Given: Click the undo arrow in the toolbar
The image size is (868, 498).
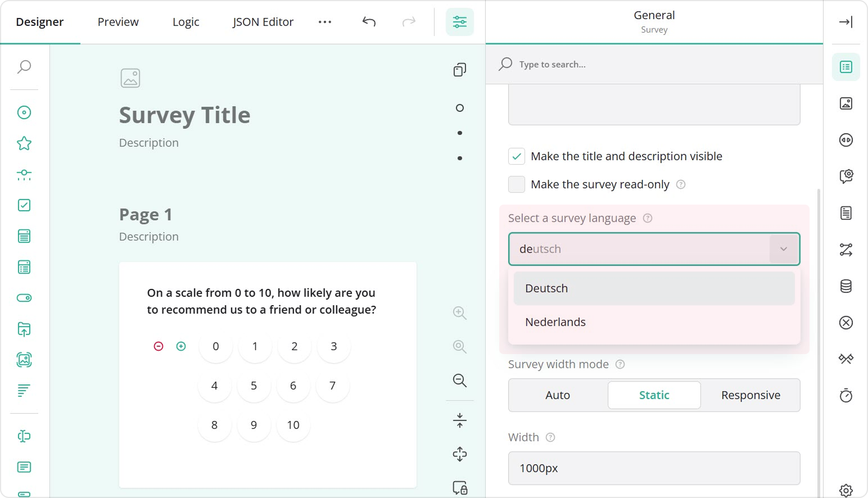Looking at the screenshot, I should (x=369, y=21).
